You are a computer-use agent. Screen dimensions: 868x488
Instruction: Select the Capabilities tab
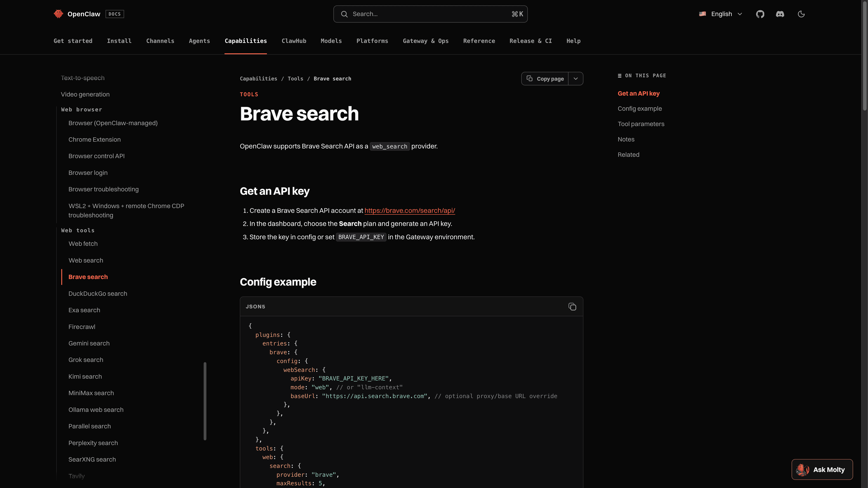pos(246,41)
